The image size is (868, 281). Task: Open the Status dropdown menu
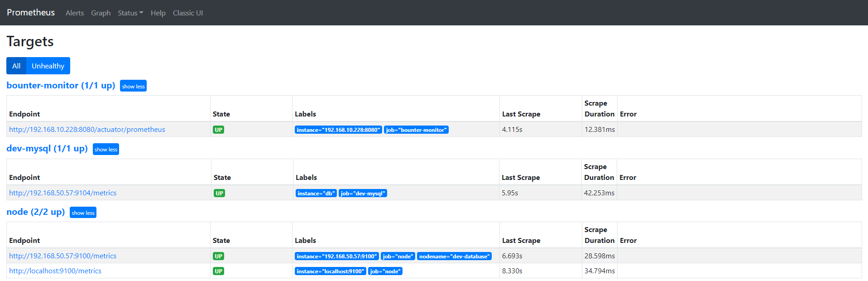[130, 13]
